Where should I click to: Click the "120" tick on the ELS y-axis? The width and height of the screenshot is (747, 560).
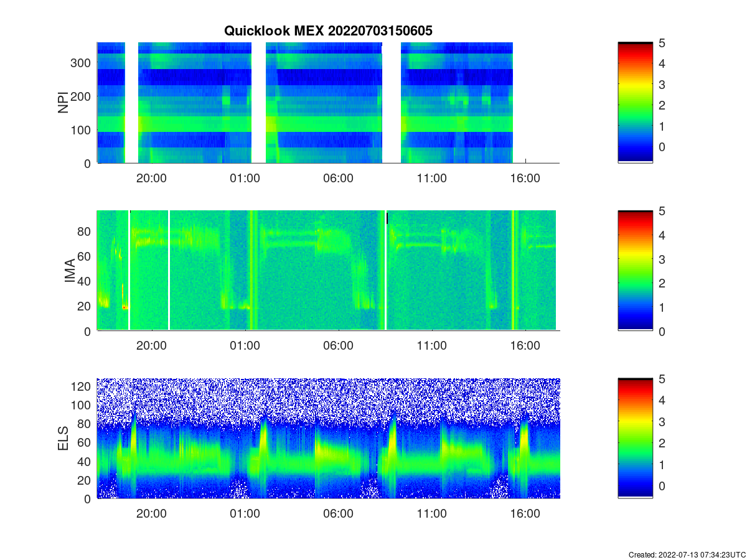[82, 386]
